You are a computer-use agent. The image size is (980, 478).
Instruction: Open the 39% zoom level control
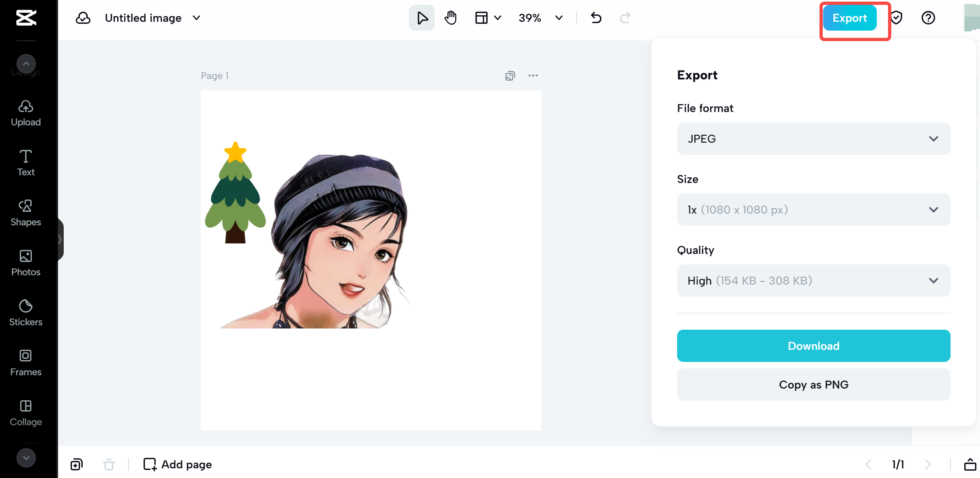coord(540,18)
